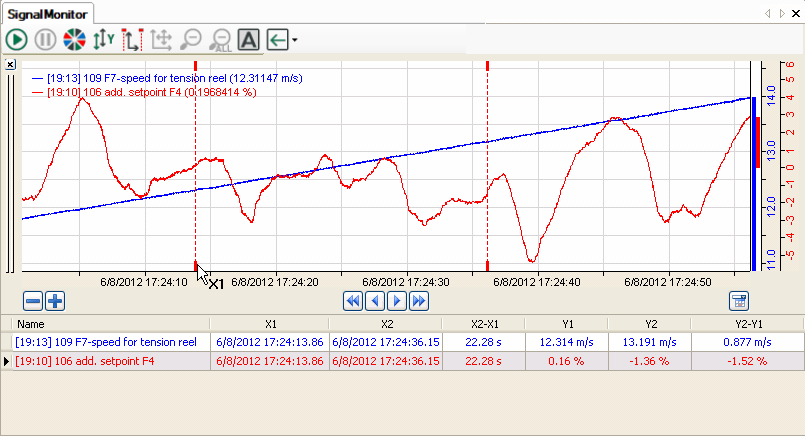Click the X1 cursor top marker
Image resolution: width=805 pixels, height=436 pixels.
[196, 66]
